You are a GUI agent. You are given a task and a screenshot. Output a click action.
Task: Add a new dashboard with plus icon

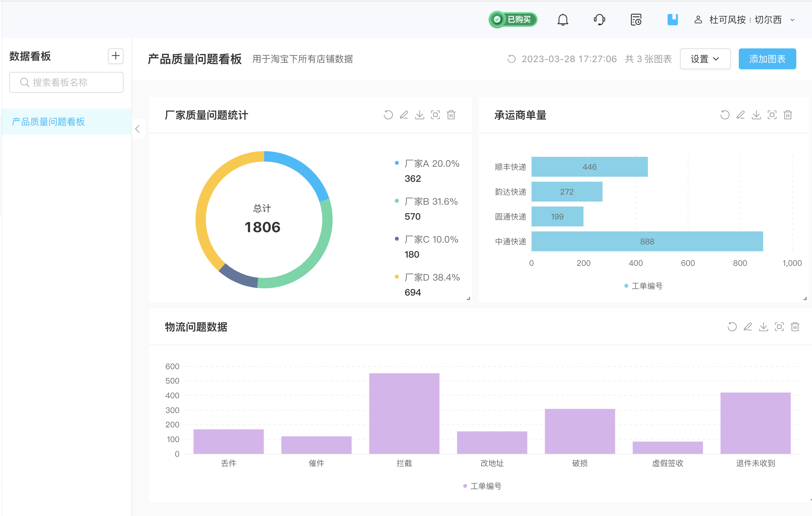pos(116,56)
